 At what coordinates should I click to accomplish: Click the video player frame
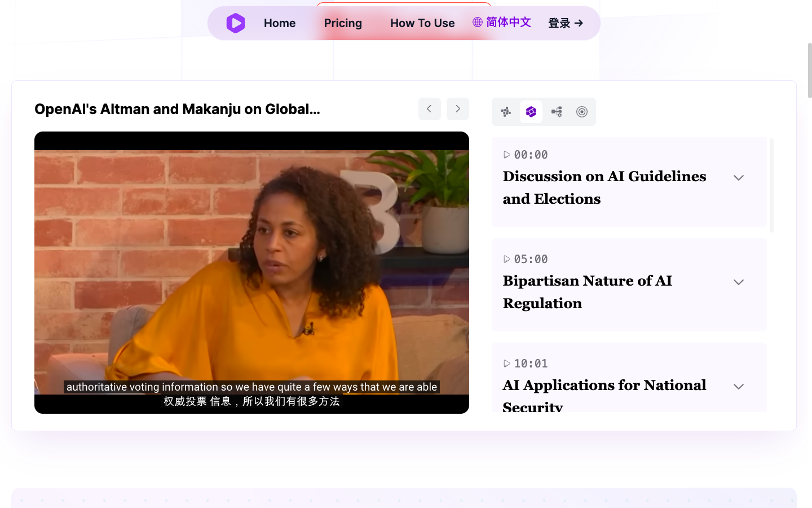click(251, 273)
